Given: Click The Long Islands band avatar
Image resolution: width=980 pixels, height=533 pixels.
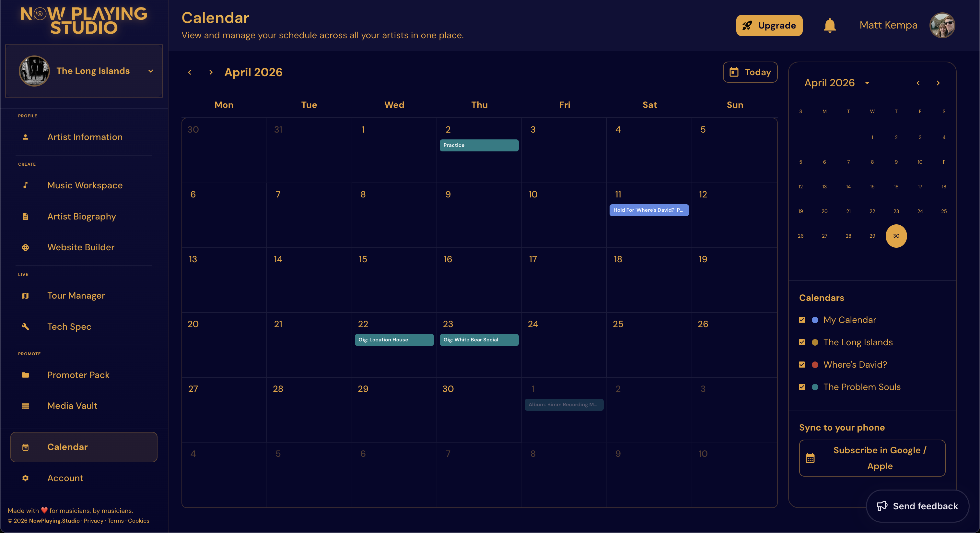Looking at the screenshot, I should 34,71.
